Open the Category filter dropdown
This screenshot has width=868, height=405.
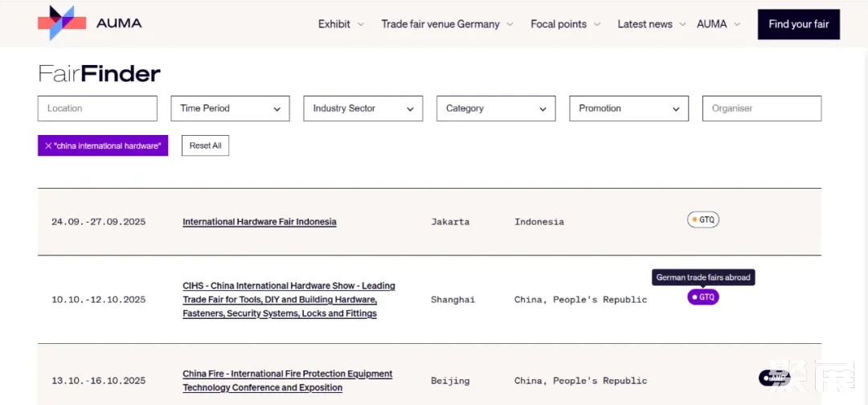coord(496,108)
